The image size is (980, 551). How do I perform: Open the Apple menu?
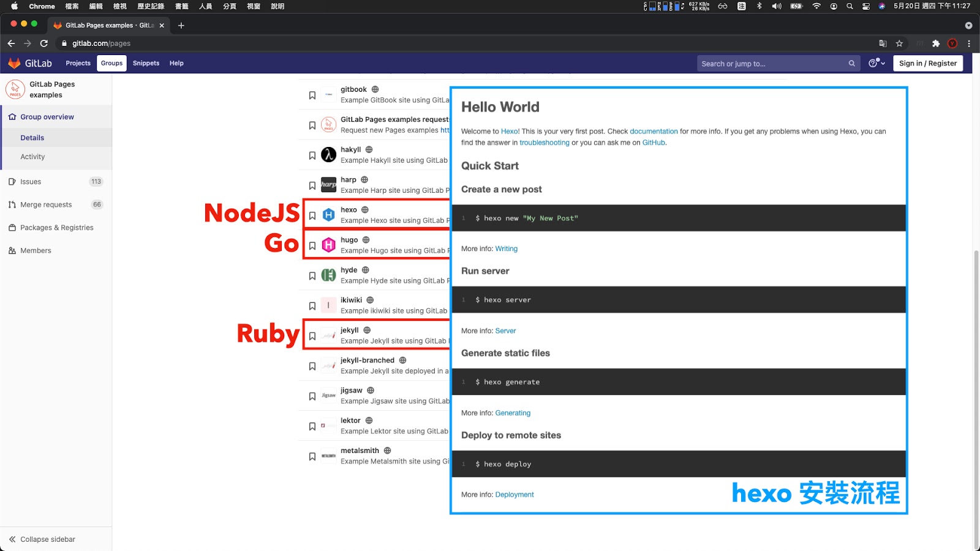click(x=14, y=6)
